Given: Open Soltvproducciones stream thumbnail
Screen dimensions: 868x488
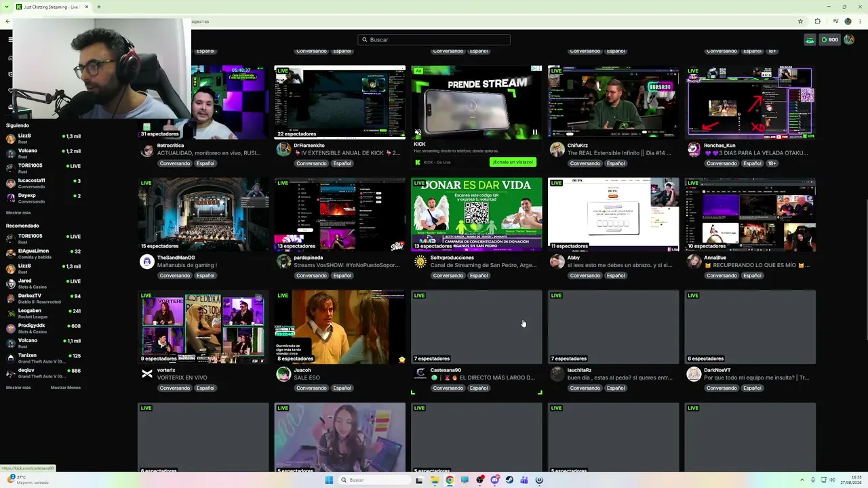Looking at the screenshot, I should (x=477, y=215).
